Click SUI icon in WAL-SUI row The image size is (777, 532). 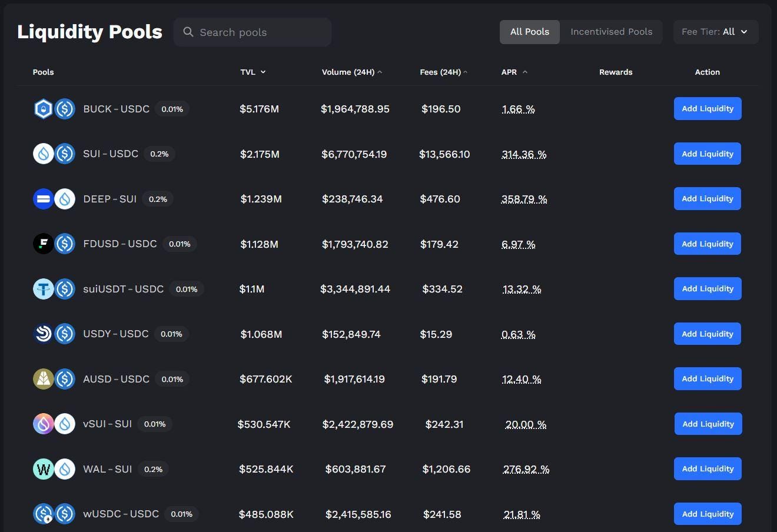(65, 469)
